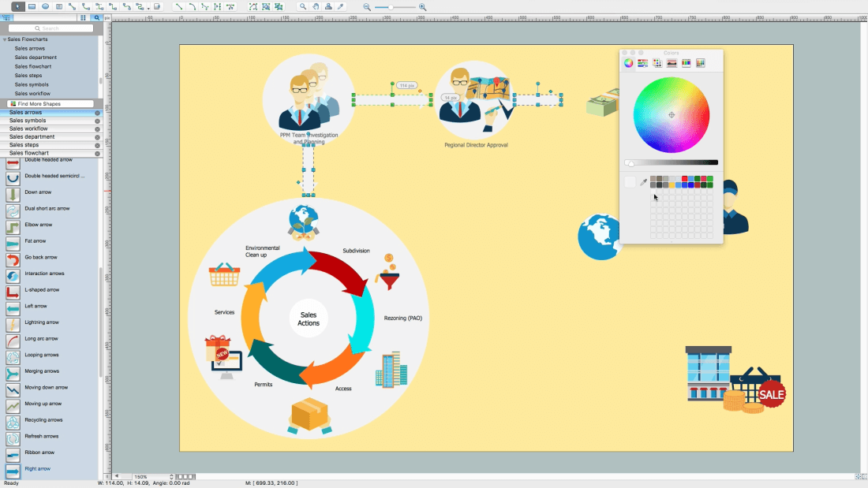Click in the library Search field
This screenshot has width=868, height=488.
(x=51, y=28)
